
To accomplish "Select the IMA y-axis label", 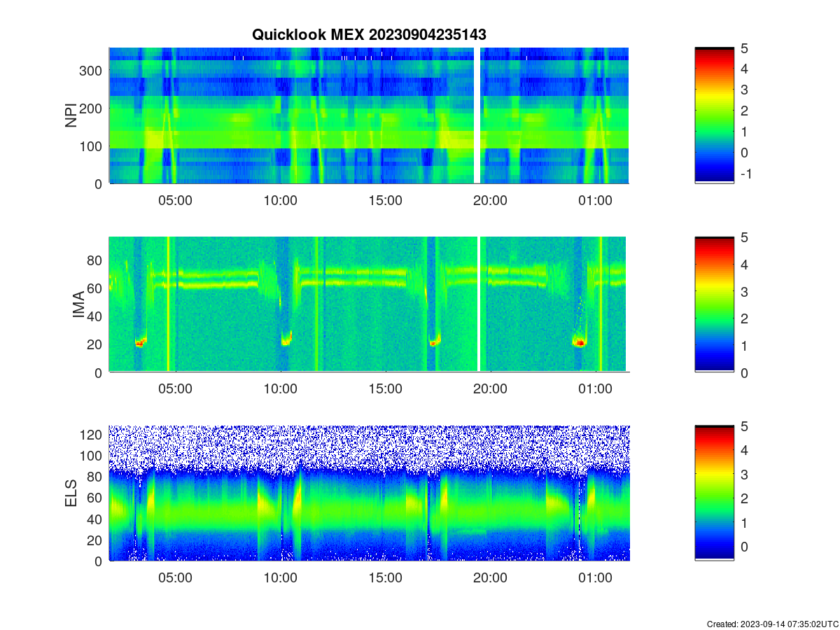I will (x=78, y=305).
